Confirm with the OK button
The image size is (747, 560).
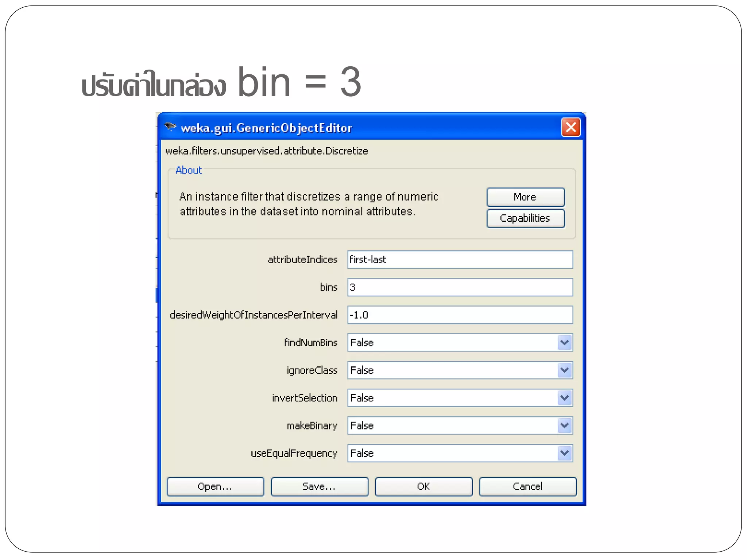tap(424, 487)
